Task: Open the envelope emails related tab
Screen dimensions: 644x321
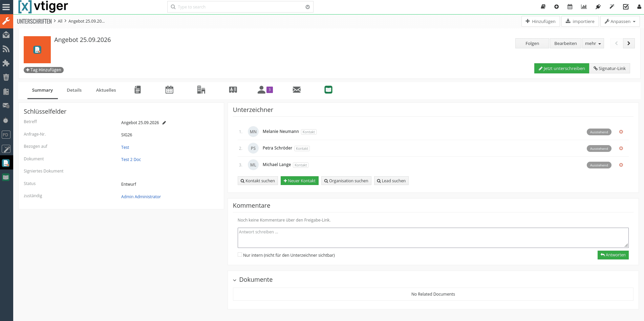Action: click(297, 90)
